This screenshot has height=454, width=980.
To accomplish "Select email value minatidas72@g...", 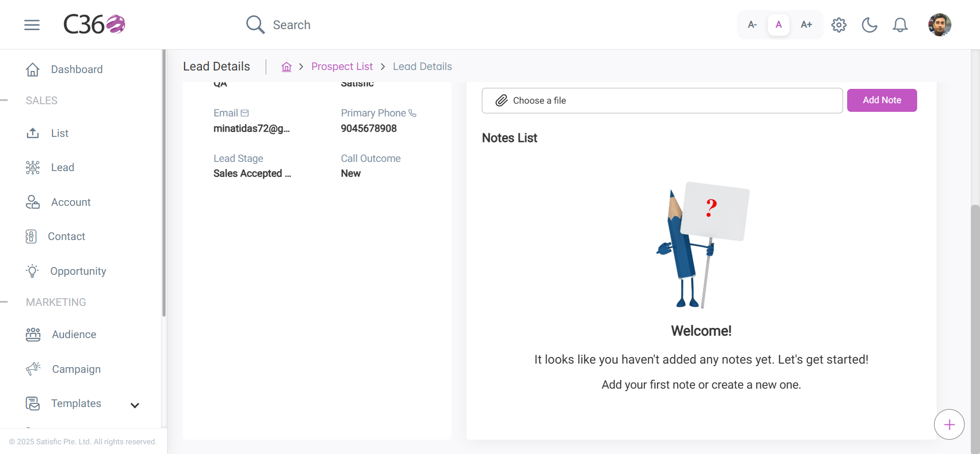I will click(x=251, y=129).
